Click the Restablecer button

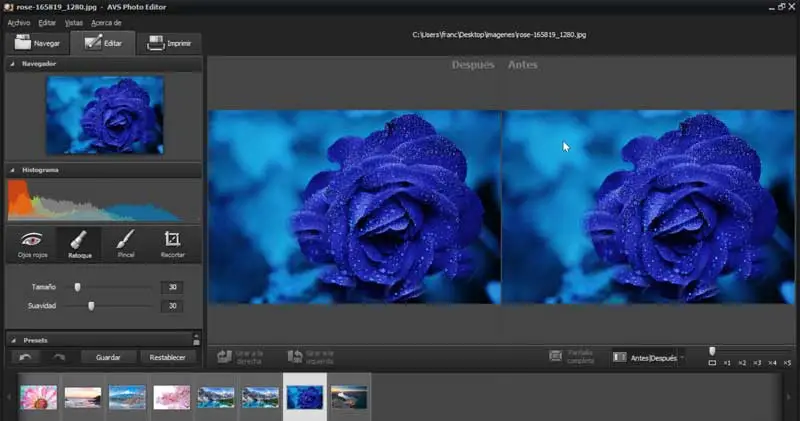point(167,357)
